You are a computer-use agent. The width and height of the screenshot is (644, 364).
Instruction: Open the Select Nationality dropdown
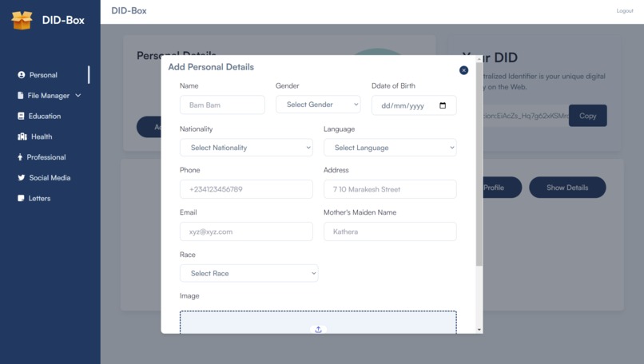pyautogui.click(x=246, y=148)
